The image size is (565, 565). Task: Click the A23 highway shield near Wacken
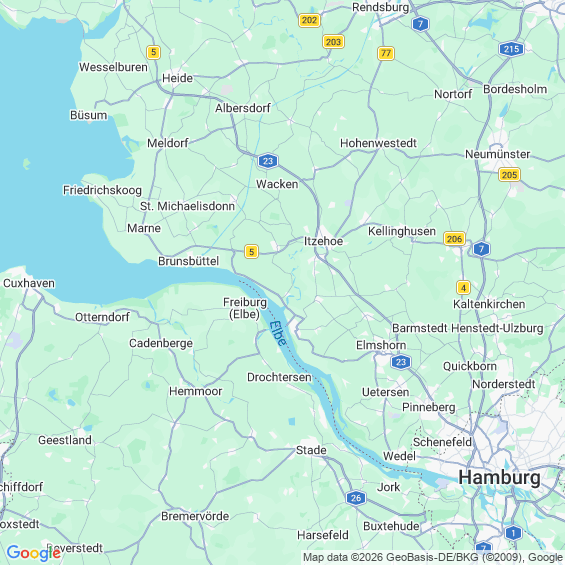coord(268,161)
